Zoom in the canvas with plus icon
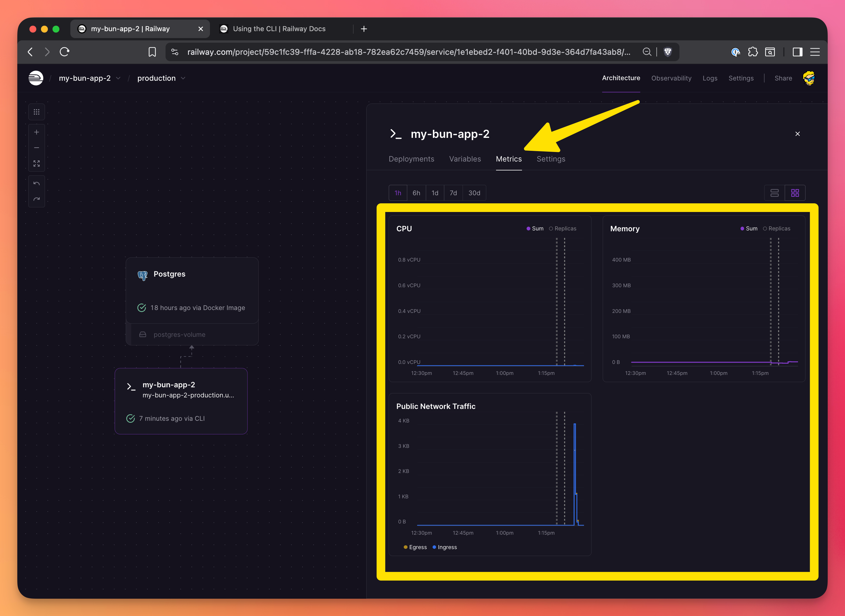This screenshot has height=616, width=845. tap(37, 132)
